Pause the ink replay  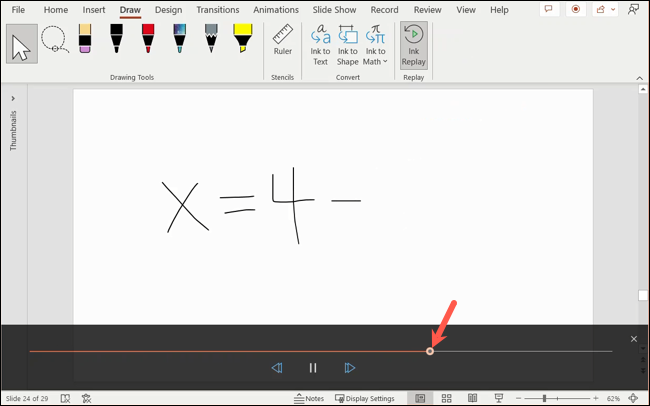click(313, 368)
